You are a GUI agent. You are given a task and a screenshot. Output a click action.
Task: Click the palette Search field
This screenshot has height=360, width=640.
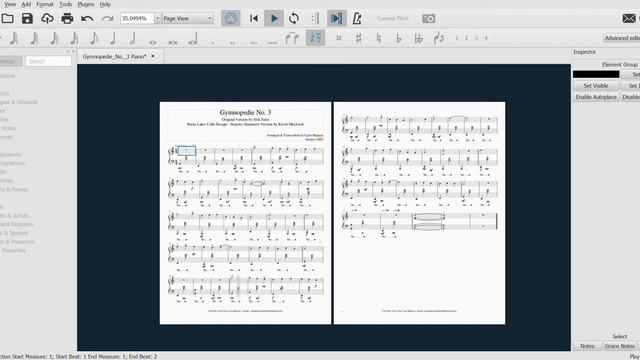[48, 61]
